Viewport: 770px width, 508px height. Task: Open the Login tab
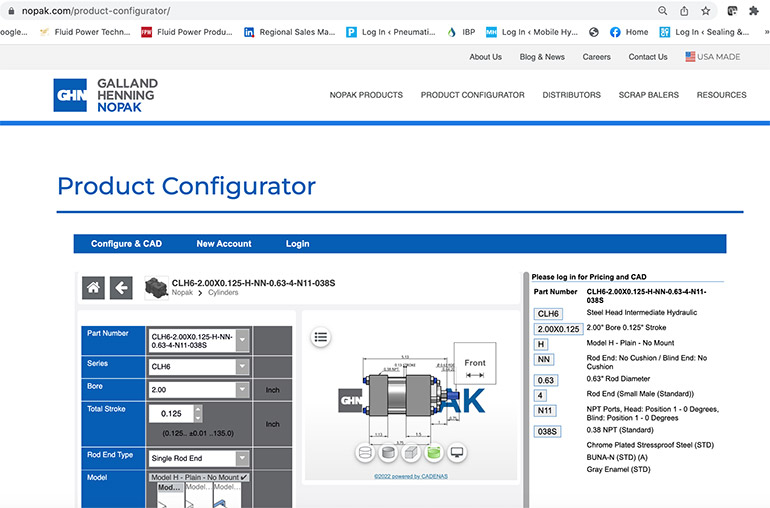(x=298, y=244)
